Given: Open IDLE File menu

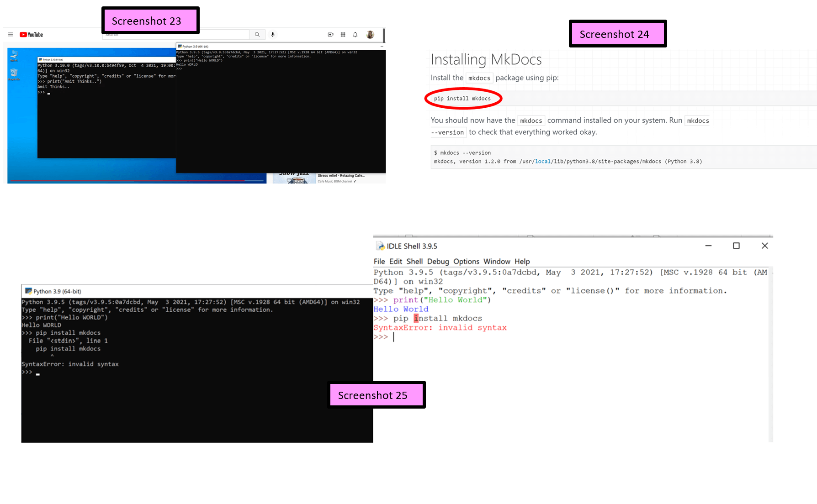Looking at the screenshot, I should coord(379,262).
